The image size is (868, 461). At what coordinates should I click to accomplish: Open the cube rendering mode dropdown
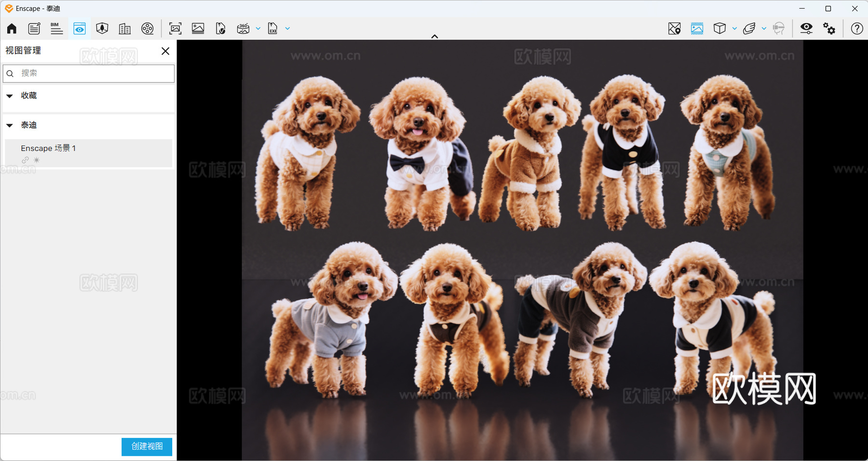734,28
